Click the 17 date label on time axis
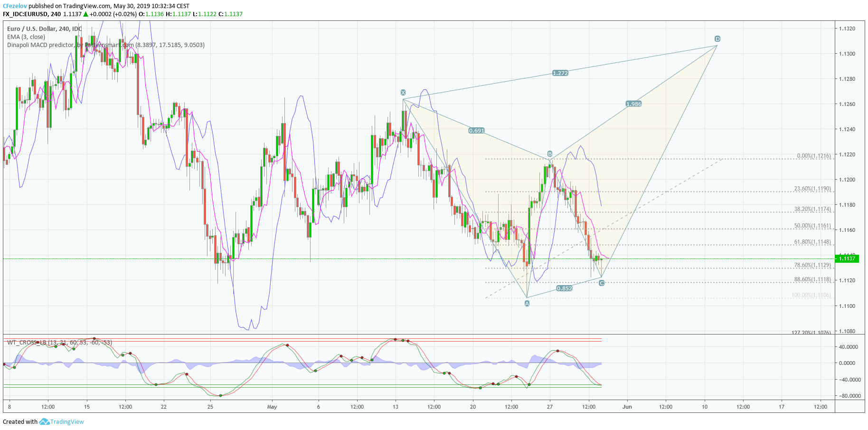This screenshot has height=430, width=868. point(782,407)
